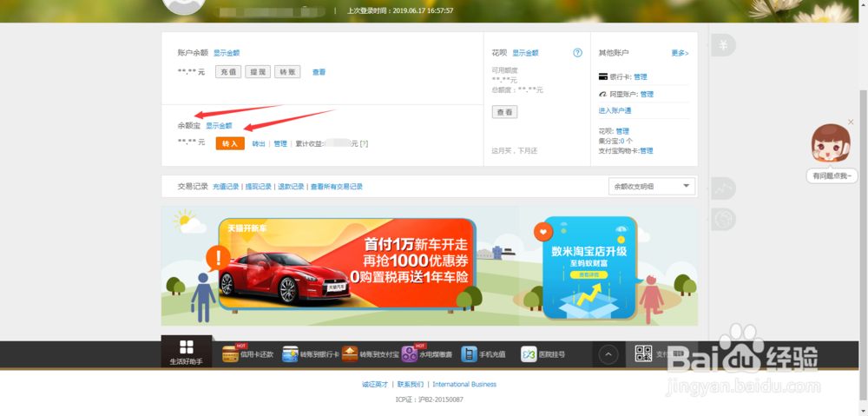Click the 管理 link for 余额宝
Screen dimensions: 868x416
[280, 144]
